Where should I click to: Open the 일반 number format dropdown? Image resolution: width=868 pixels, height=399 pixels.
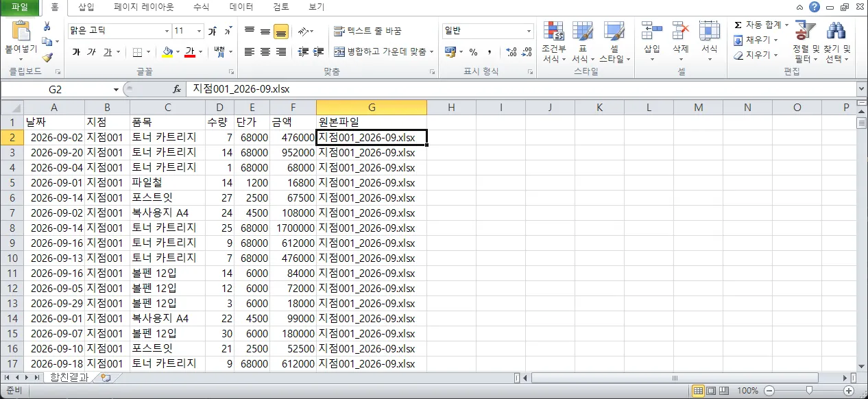(529, 32)
